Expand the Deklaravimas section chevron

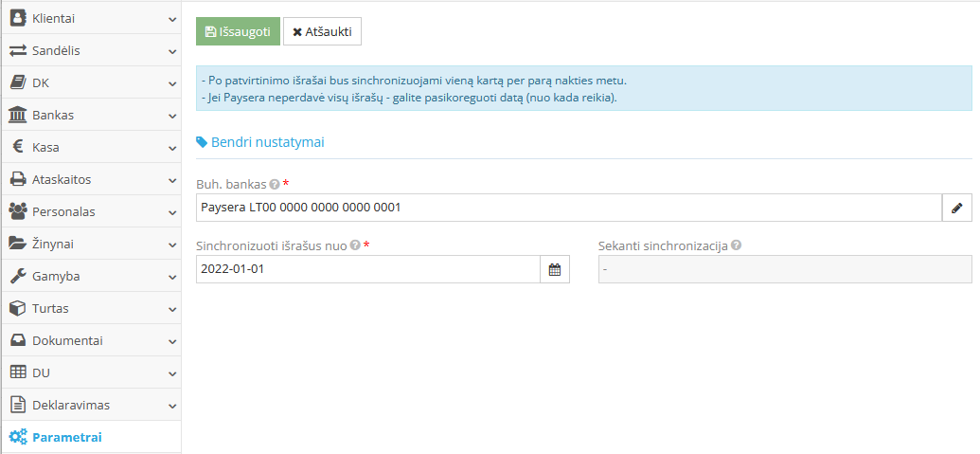point(171,406)
